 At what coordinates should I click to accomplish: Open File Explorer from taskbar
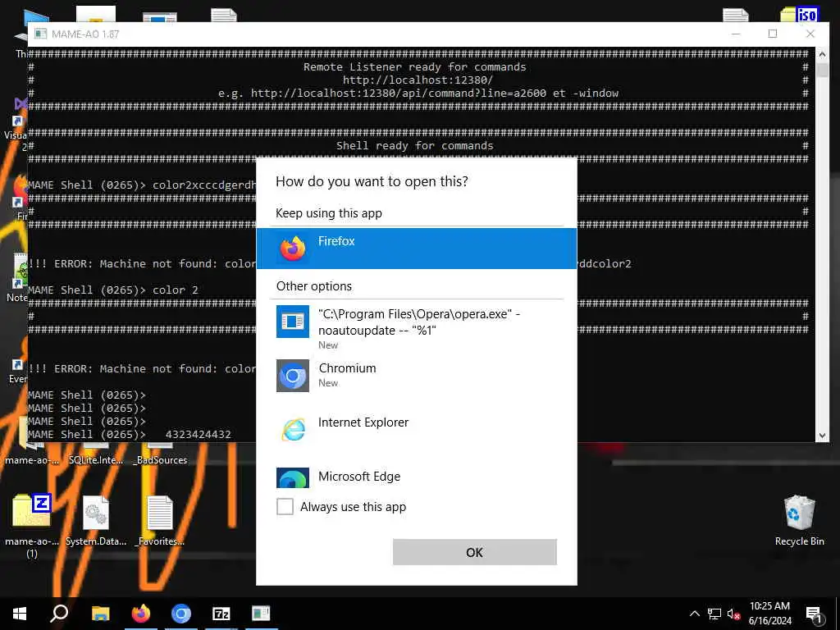pyautogui.click(x=100, y=614)
